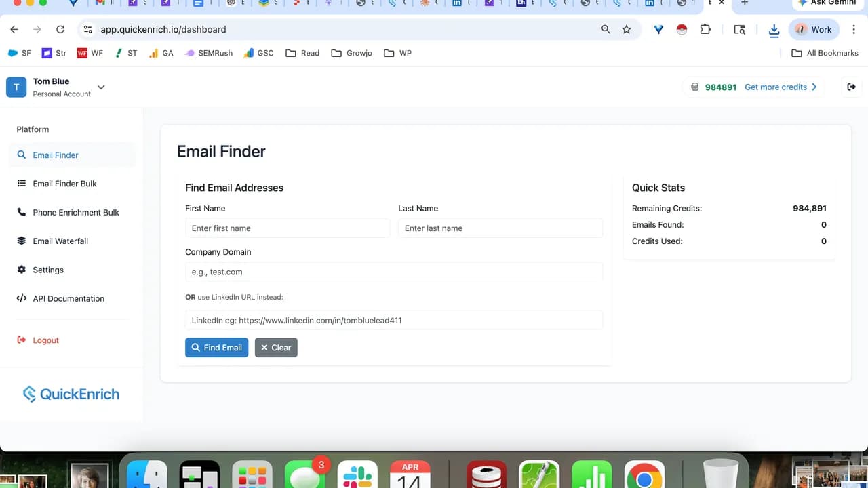Clear the email finder form
The image size is (868, 488).
(276, 348)
